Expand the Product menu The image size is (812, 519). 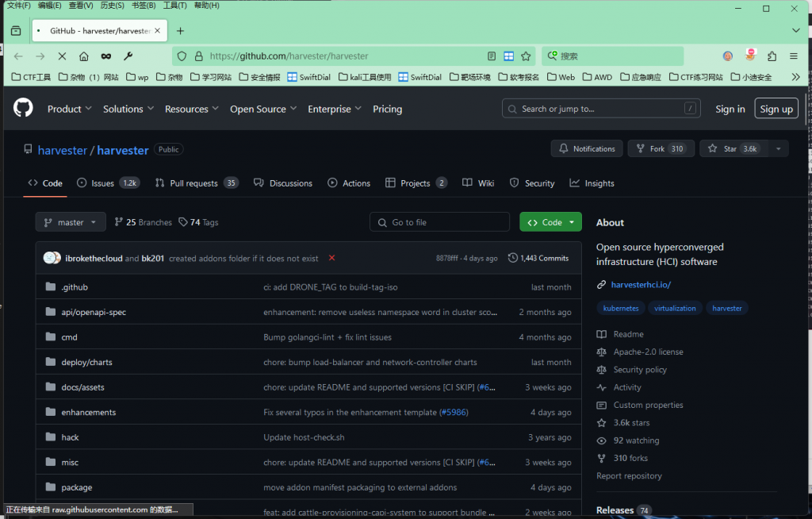click(x=70, y=109)
